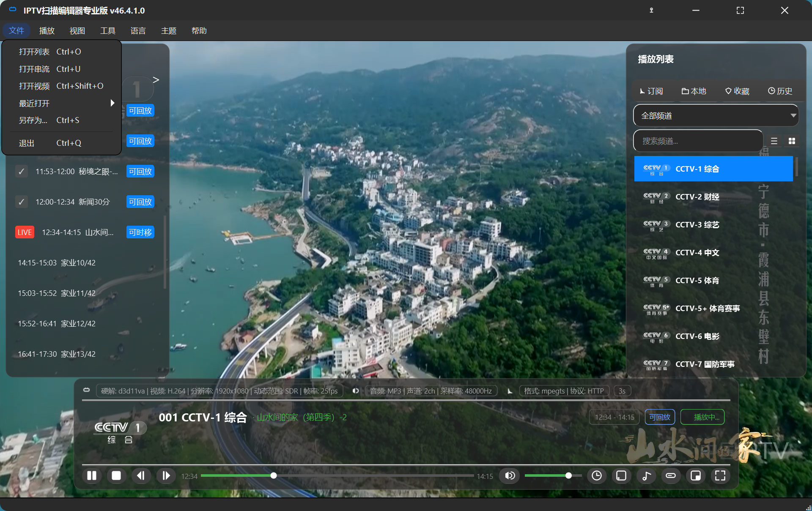812x511 pixels.
Task: Go to next day with the > arrow
Action: 156,80
